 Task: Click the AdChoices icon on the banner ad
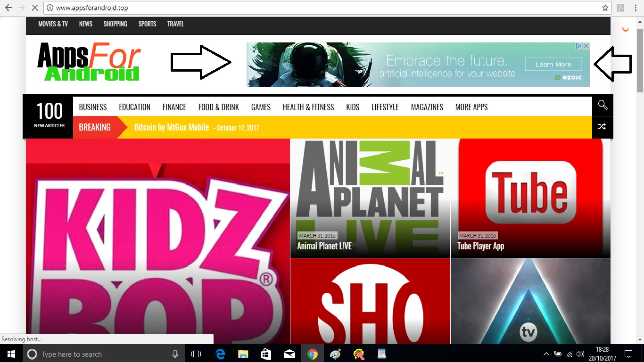(x=578, y=46)
